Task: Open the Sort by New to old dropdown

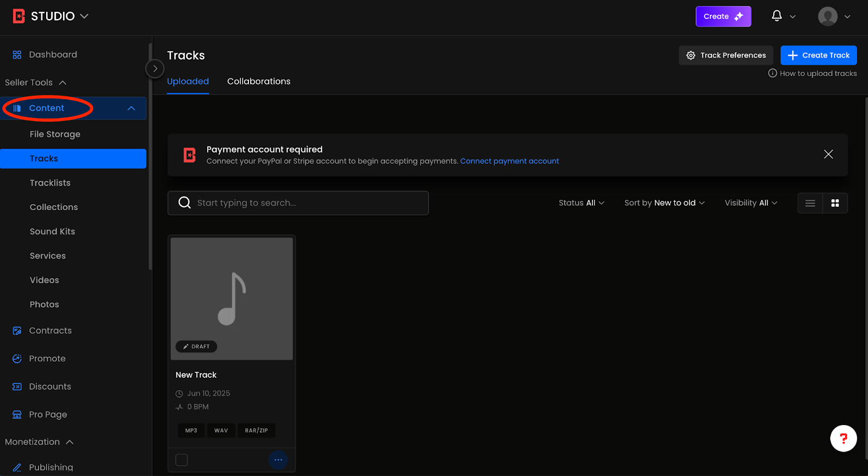Action: point(664,203)
